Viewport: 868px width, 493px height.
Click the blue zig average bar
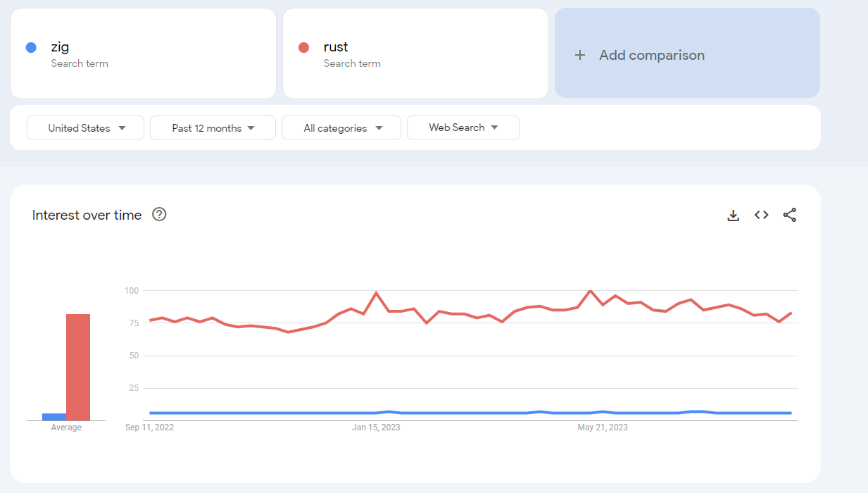click(54, 417)
